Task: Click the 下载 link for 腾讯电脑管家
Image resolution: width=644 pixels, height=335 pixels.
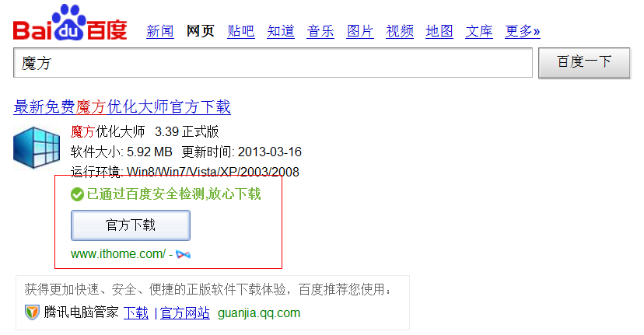Action: click(x=136, y=313)
